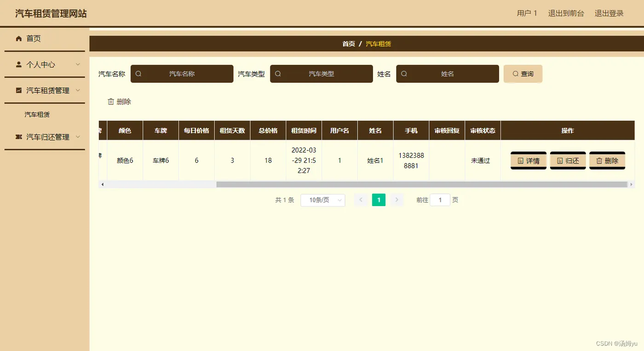The width and height of the screenshot is (644, 351).
Task: Click the 汽车名称 input field
Action: pos(182,74)
